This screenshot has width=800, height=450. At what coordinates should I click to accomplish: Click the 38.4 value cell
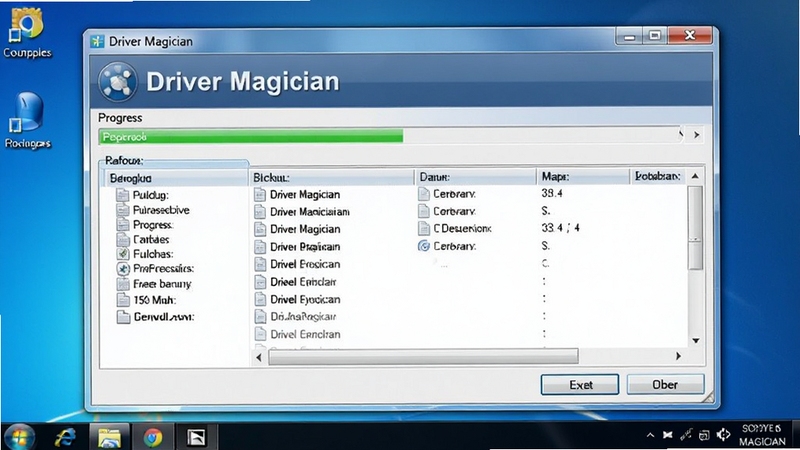(552, 193)
